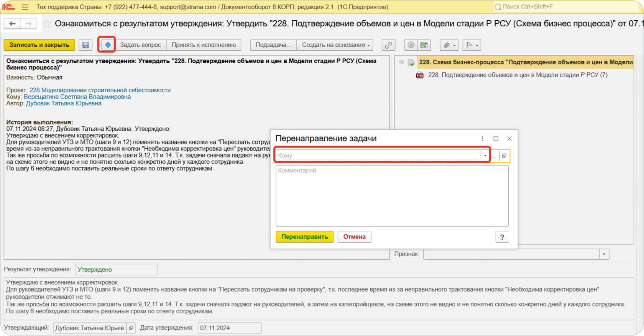This screenshot has height=336, width=644.
Task: Click the 'Дата утверждения' field 07.11.2024
Action: tap(230, 328)
